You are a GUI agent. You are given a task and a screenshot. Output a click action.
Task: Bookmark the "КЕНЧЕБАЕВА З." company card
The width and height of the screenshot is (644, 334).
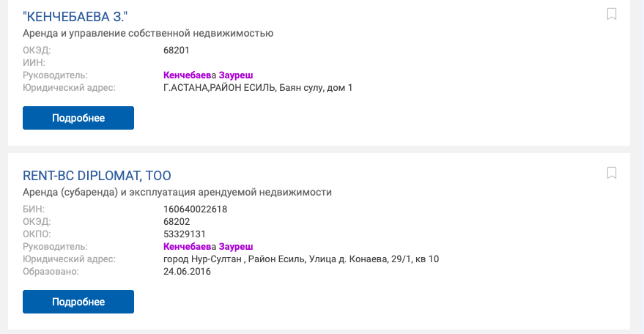[x=612, y=14]
